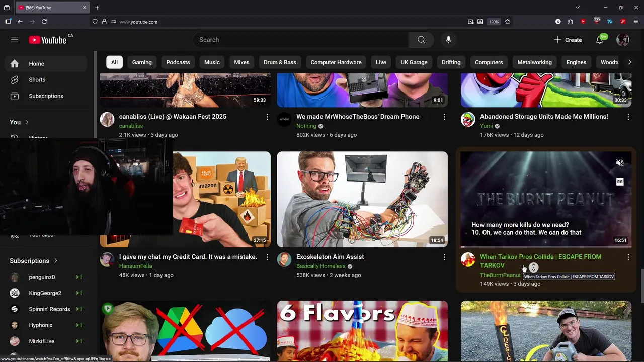Open 'Abandoned Storage Units Made Me Millions!' title
This screenshot has width=644, height=362.
pyautogui.click(x=544, y=117)
